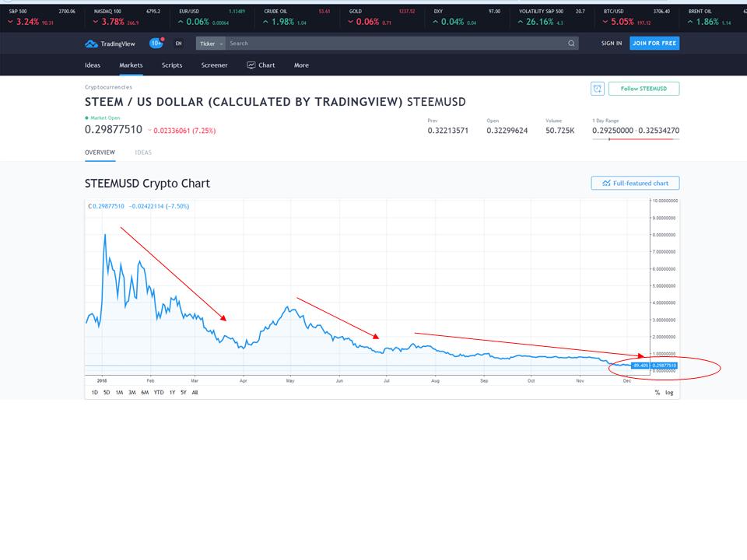The width and height of the screenshot is (747, 560).
Task: Click the S&P 500 ticker item
Action: click(x=42, y=16)
